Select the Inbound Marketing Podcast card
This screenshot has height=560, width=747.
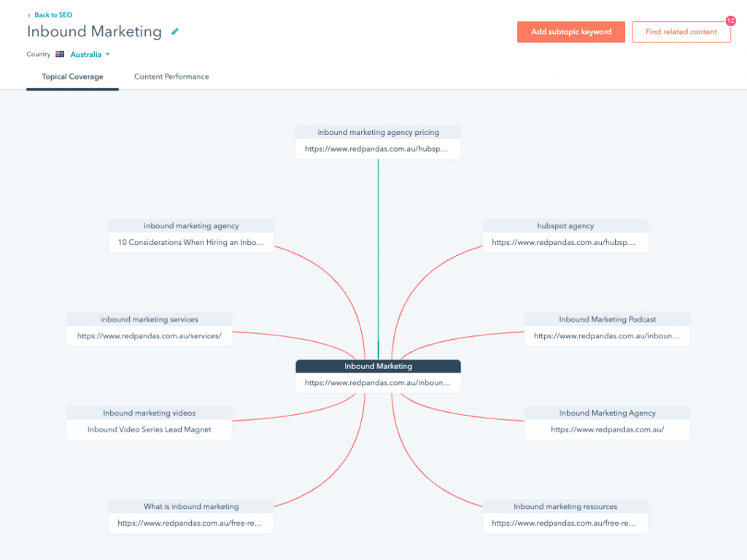coord(607,319)
